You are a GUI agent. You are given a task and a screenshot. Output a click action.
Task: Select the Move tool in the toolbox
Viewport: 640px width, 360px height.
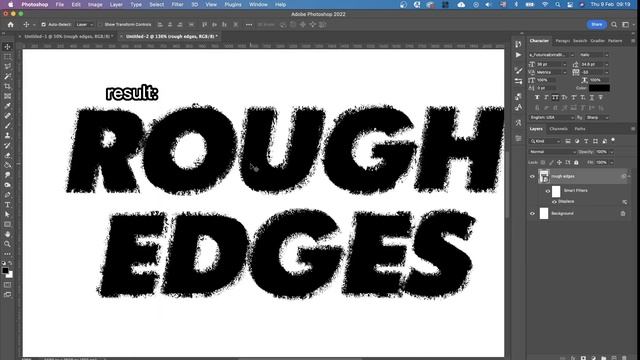(x=7, y=47)
